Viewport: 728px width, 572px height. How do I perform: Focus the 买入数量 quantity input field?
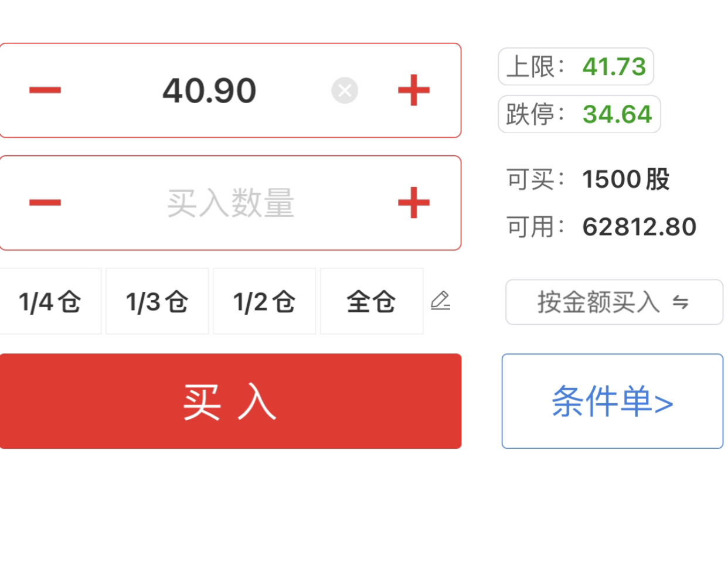(x=230, y=203)
